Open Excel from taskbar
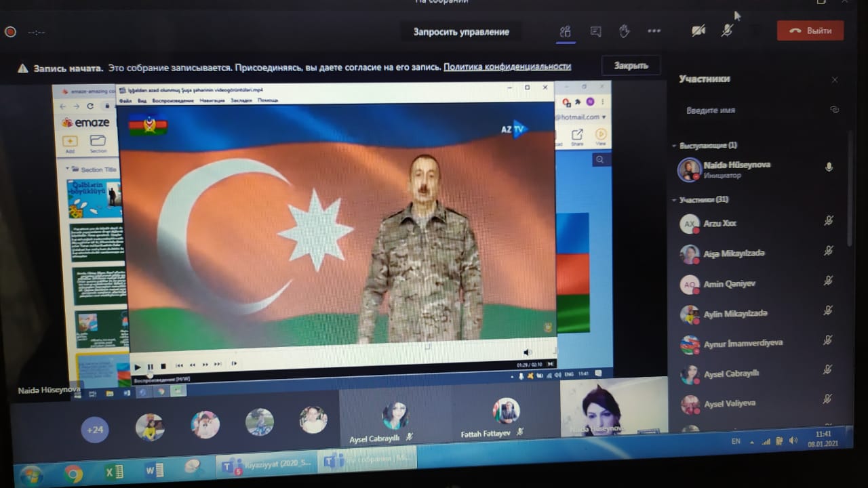This screenshot has width=868, height=488. pos(114,472)
